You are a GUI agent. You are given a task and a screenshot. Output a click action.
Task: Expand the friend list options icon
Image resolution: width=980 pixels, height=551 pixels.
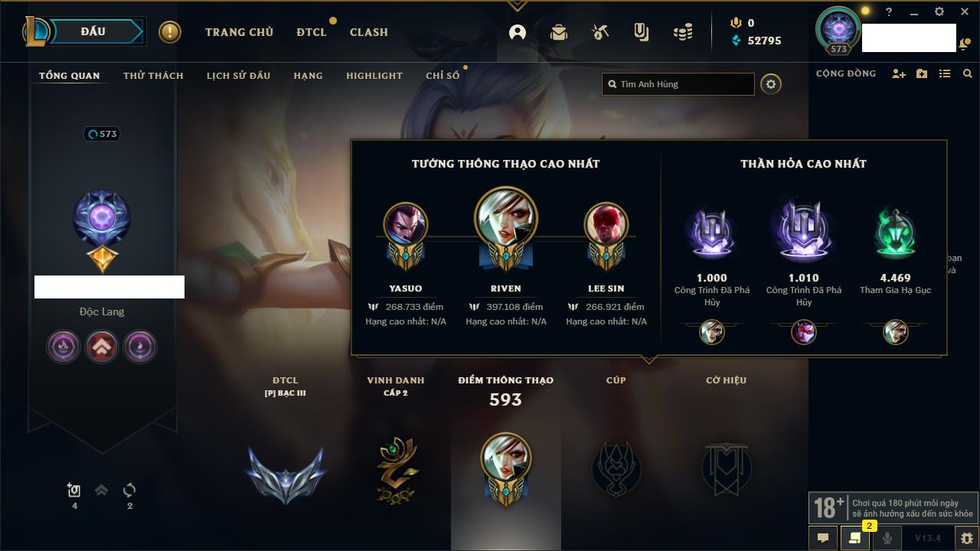coord(945,73)
